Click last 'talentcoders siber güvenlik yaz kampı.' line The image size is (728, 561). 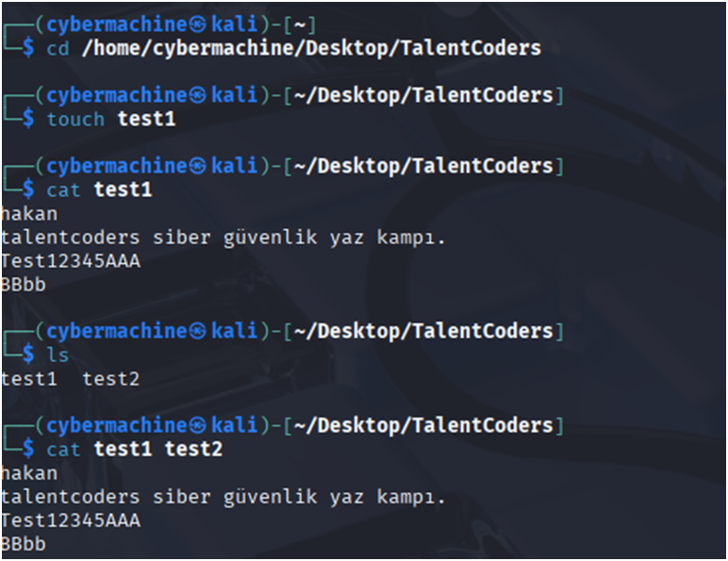point(223,497)
